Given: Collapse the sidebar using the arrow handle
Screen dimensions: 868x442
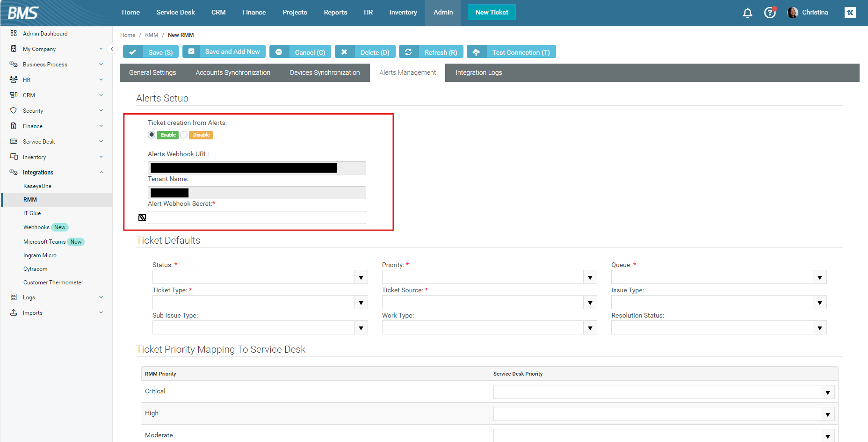Looking at the screenshot, I should (x=112, y=49).
